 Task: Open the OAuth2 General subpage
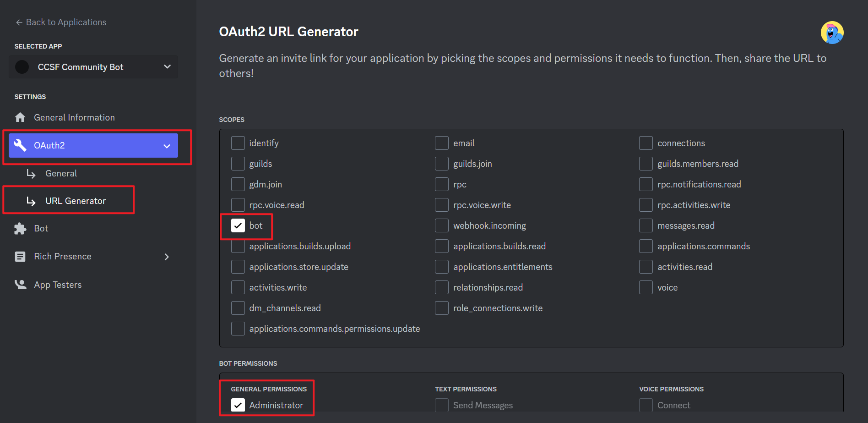[61, 173]
